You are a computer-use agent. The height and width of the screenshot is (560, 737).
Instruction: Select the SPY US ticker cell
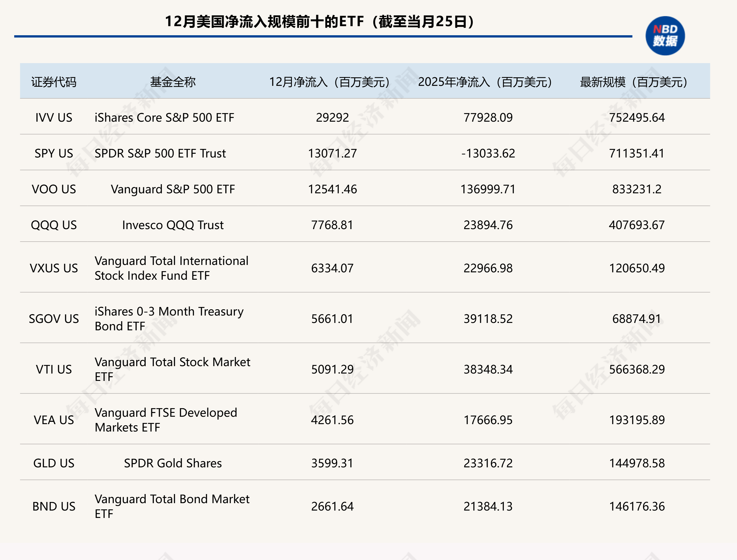[x=54, y=153]
